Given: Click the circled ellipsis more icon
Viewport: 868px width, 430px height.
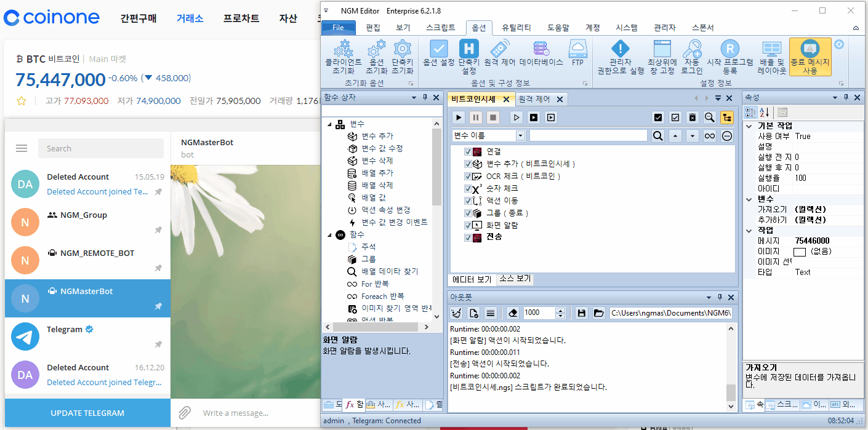Looking at the screenshot, I should 727,136.
